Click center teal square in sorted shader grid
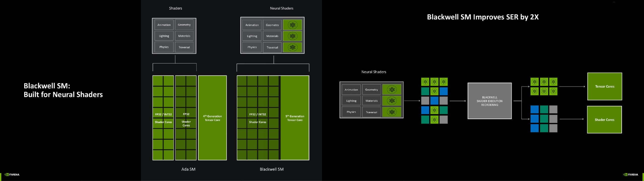This screenshot has height=181, width=644. pyautogui.click(x=544, y=119)
